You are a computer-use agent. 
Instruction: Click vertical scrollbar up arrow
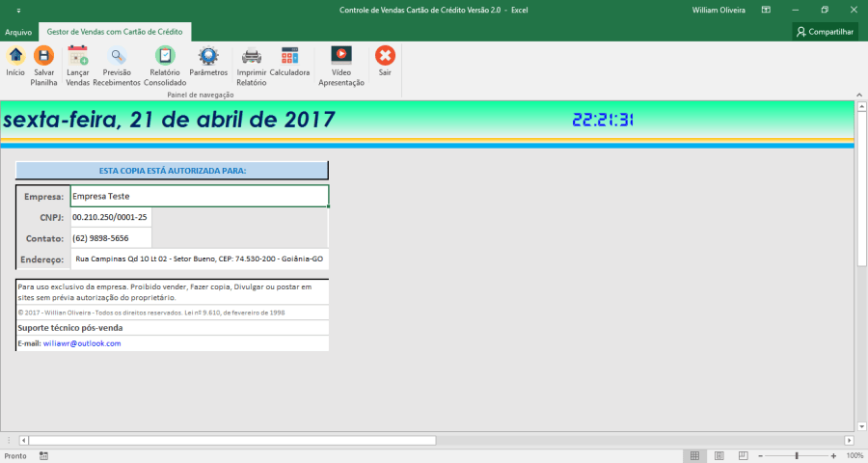pos(862,106)
